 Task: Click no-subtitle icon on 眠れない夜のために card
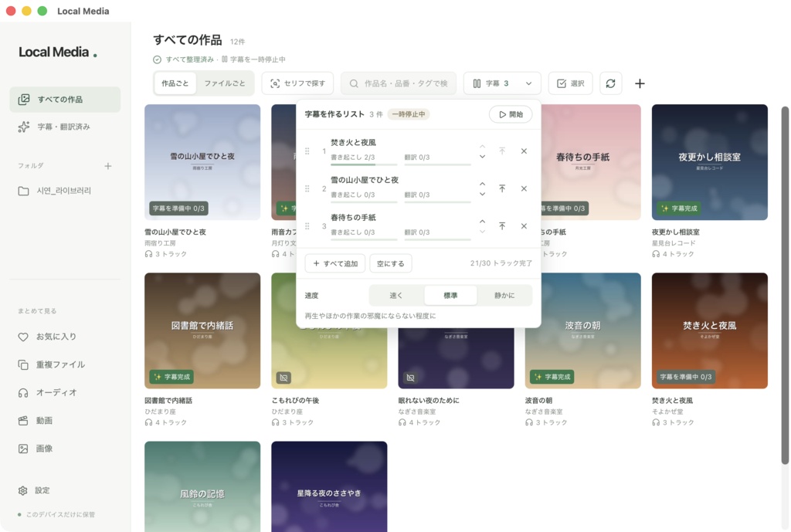point(411,378)
